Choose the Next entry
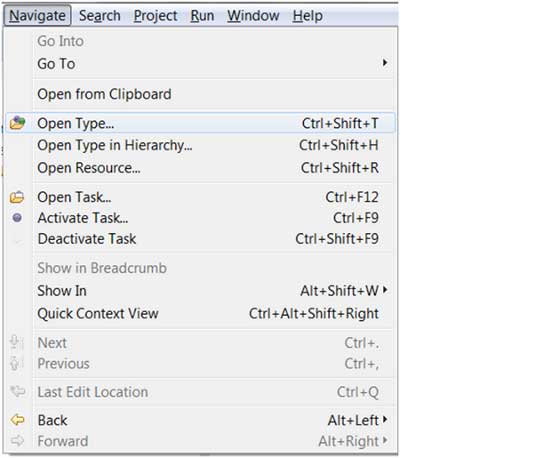560x458 pixels. tap(200, 343)
